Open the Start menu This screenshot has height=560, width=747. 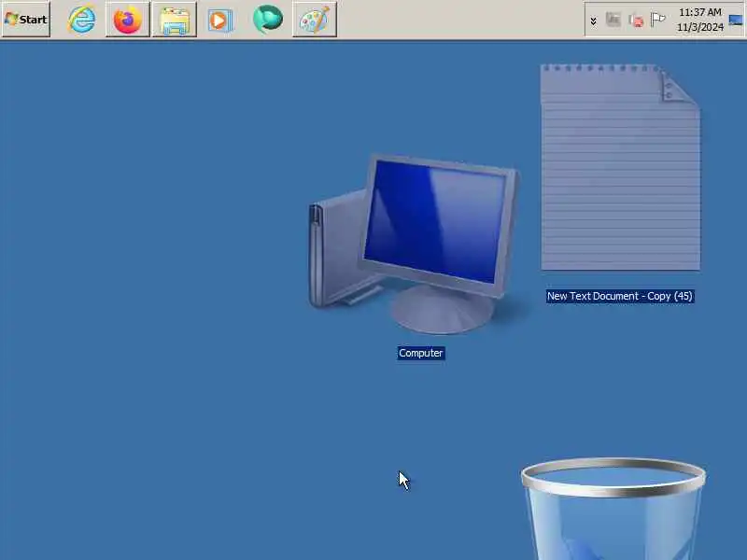(26, 19)
